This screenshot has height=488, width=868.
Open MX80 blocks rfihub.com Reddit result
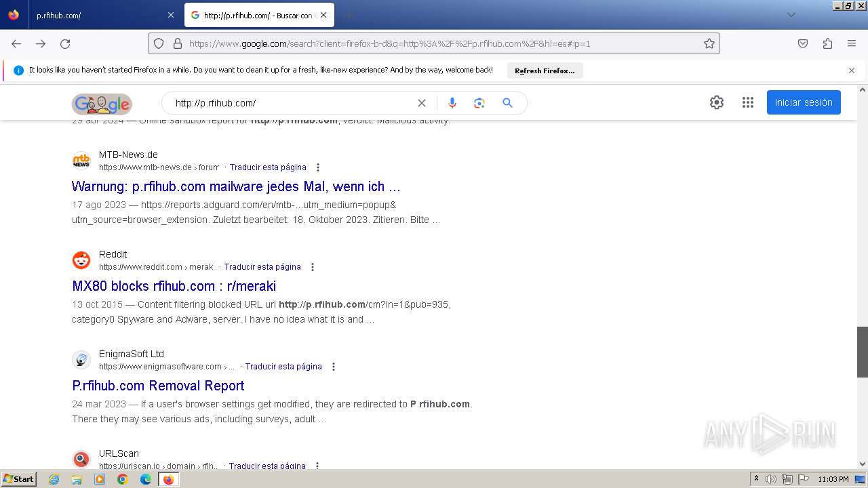(x=174, y=286)
